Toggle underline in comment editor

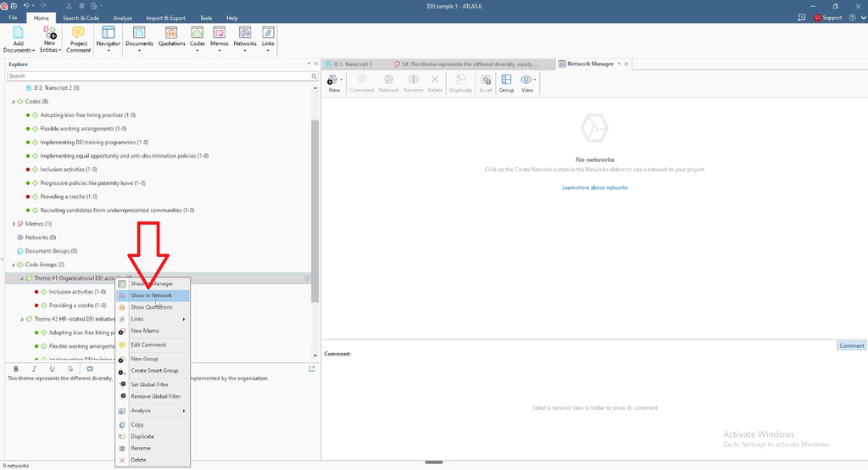click(52, 368)
